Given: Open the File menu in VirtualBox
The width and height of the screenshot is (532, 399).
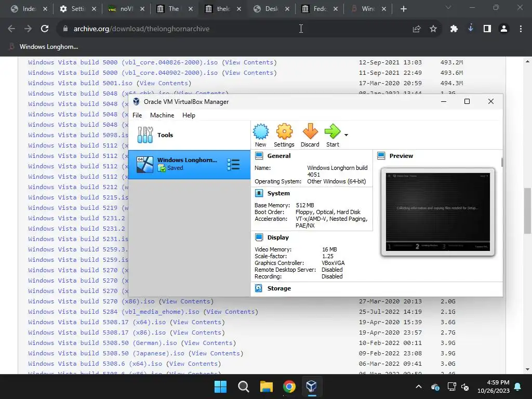Looking at the screenshot, I should pyautogui.click(x=137, y=115).
